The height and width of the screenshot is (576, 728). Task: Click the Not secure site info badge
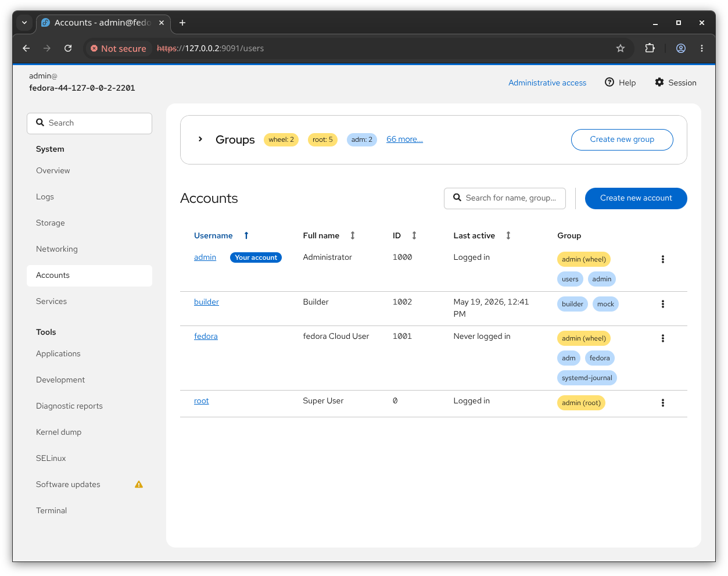click(119, 48)
